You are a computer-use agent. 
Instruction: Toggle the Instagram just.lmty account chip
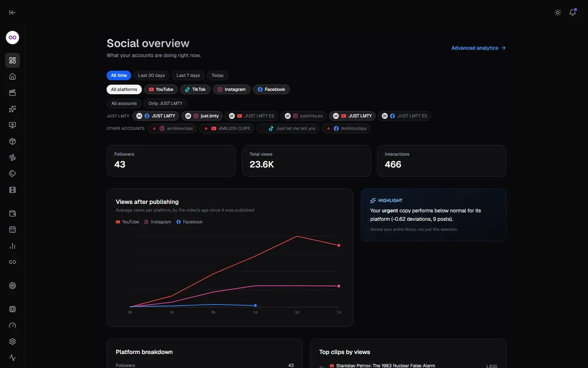pos(202,116)
